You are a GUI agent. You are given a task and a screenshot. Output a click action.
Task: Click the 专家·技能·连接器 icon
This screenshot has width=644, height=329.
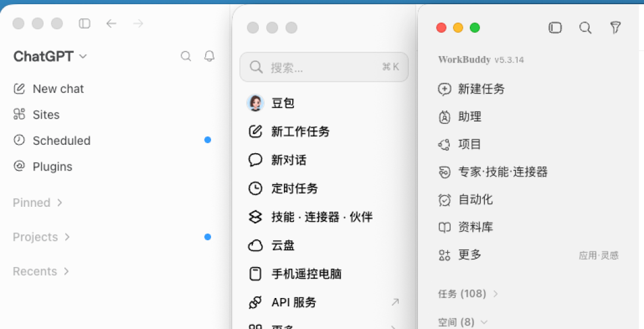tap(444, 172)
